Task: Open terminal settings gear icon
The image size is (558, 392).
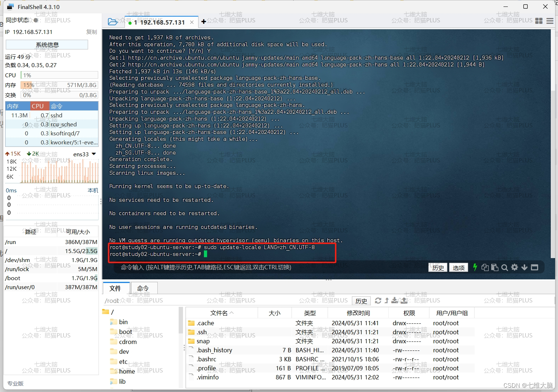Action: pyautogui.click(x=514, y=267)
